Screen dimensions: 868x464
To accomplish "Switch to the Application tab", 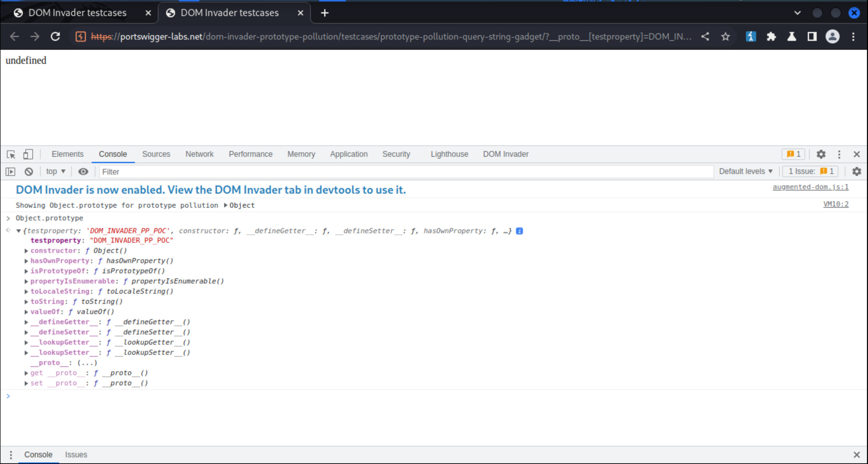I will pyautogui.click(x=349, y=154).
